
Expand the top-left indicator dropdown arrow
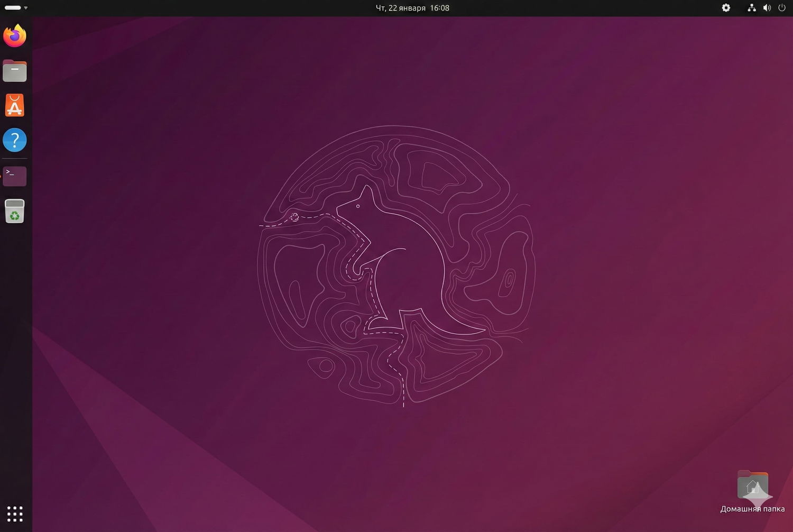point(24,7)
